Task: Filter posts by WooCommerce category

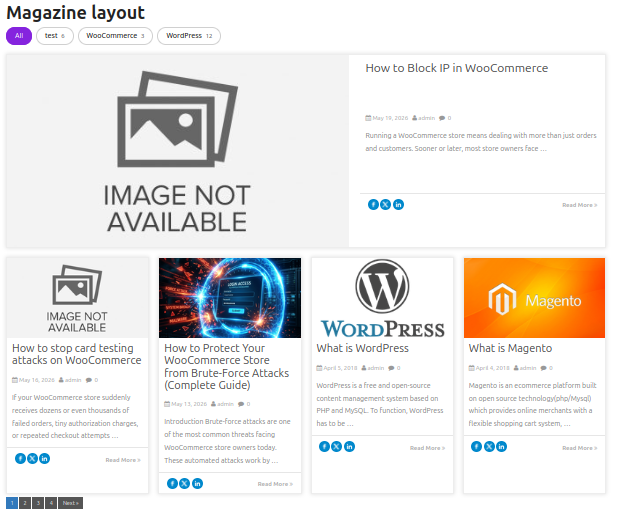Action: 115,36
